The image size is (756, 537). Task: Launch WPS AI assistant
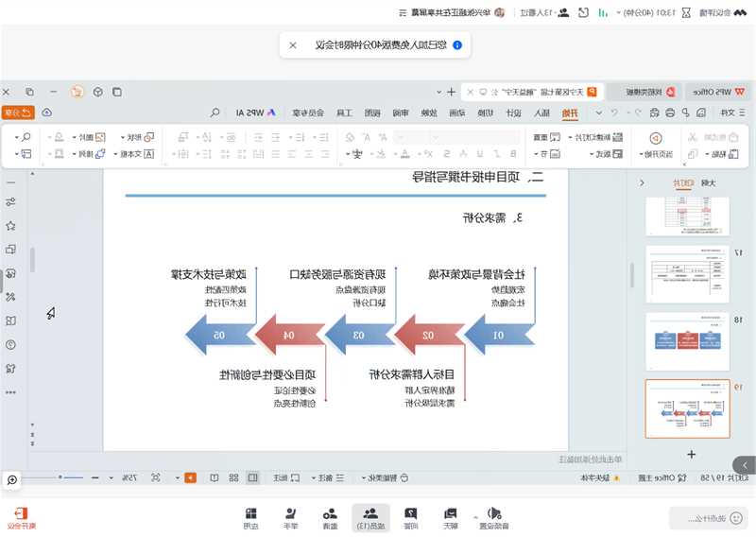(255, 113)
